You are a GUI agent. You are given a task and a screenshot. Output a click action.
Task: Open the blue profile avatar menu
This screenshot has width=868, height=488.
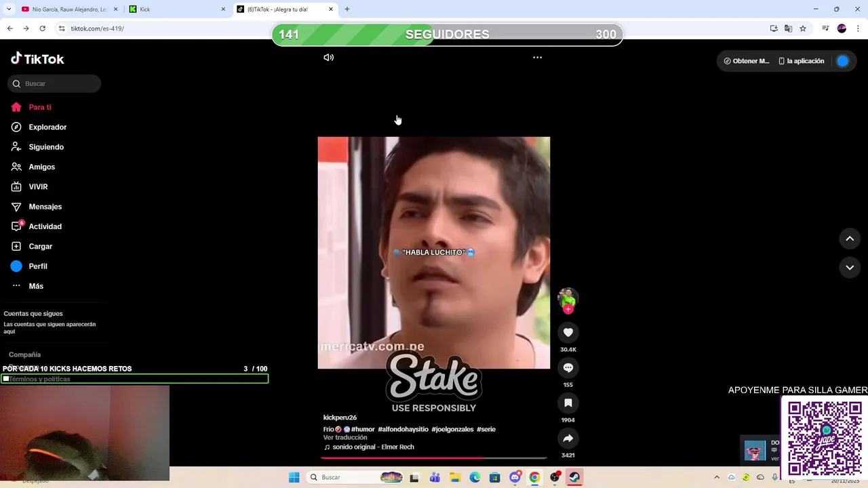(x=842, y=61)
